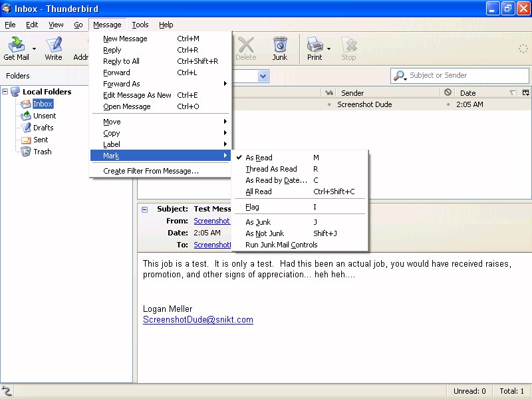Open the Edit menu
Screen dimensions: 532x399
[x=32, y=25]
